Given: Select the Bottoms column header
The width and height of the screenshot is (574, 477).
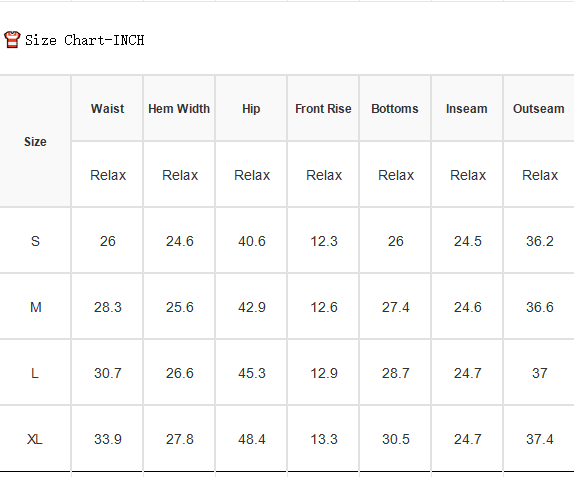Looking at the screenshot, I should tap(395, 108).
